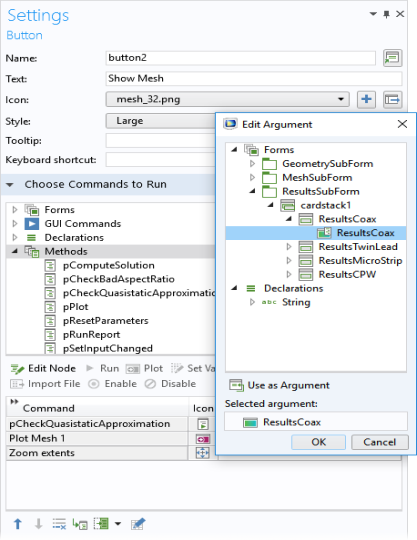Select pPlot method in tree

(75, 307)
